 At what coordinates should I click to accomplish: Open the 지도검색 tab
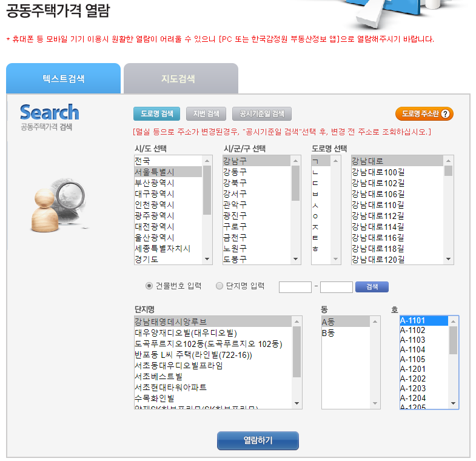(x=181, y=78)
